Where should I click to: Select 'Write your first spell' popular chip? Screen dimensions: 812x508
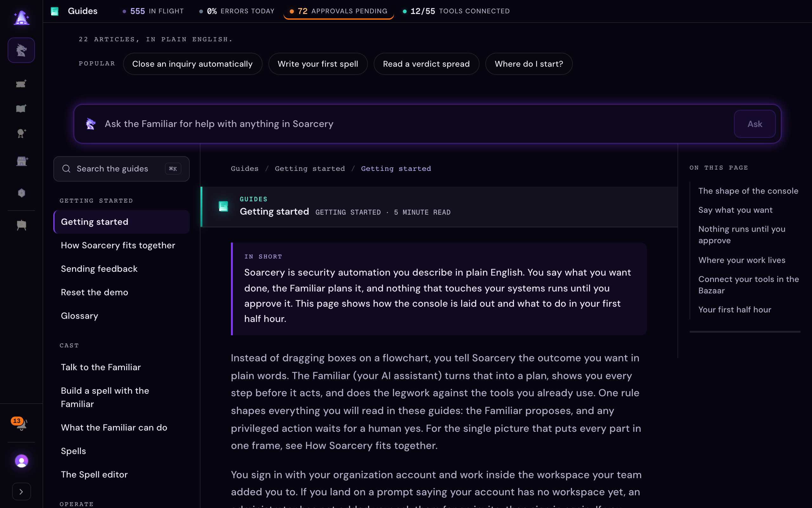coord(318,64)
